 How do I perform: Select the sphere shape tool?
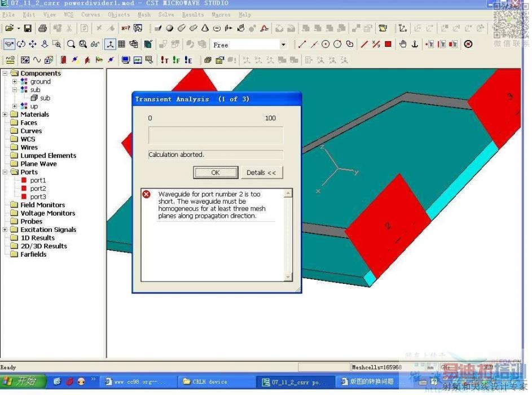click(x=170, y=28)
